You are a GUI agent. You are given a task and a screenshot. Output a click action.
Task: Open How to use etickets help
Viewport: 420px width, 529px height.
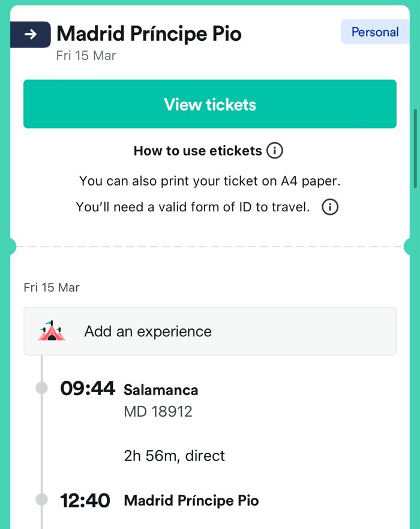198,151
